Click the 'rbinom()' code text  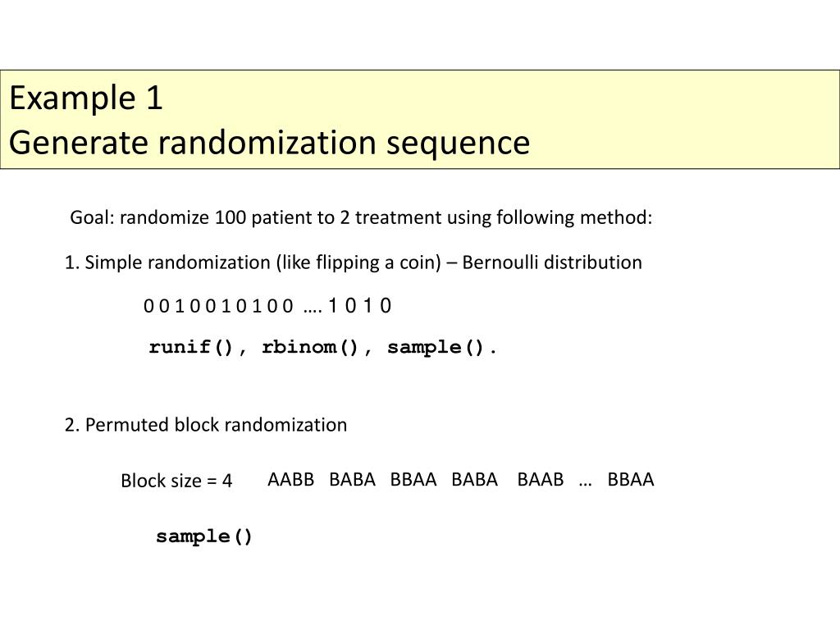[310, 347]
